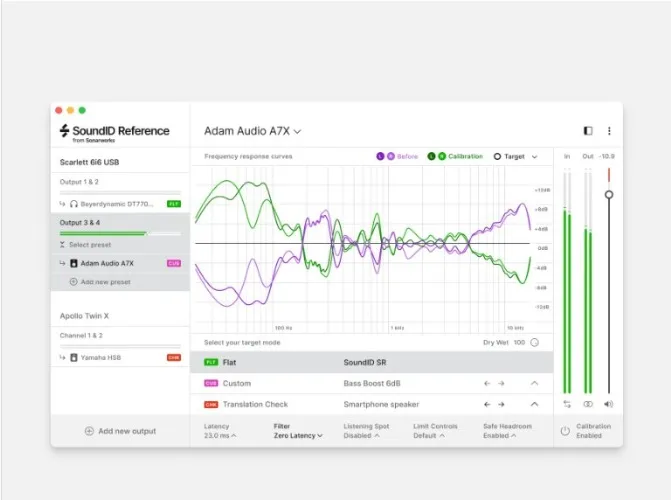Next Custom preset with right arrow
The image size is (671, 500).
coord(502,383)
